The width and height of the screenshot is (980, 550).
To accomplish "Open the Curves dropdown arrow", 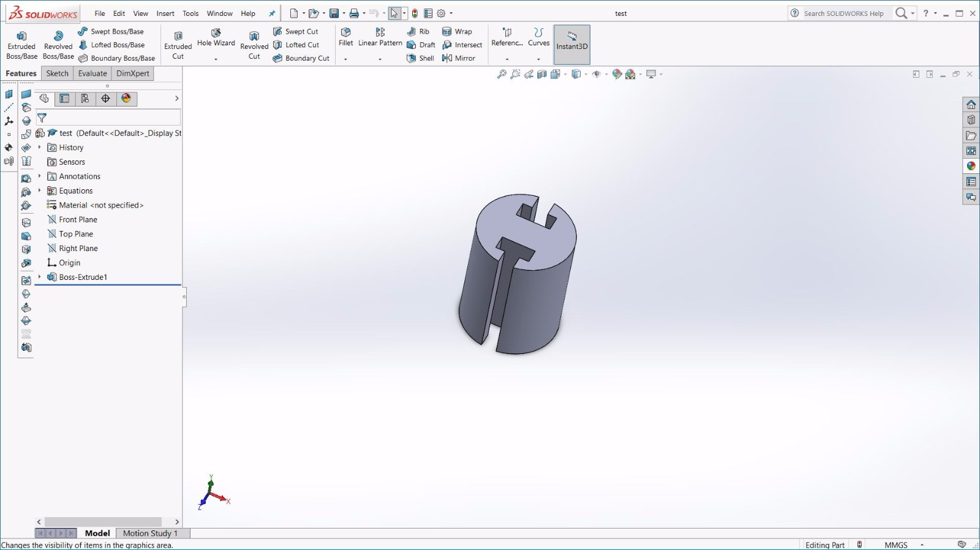I will 538,59.
